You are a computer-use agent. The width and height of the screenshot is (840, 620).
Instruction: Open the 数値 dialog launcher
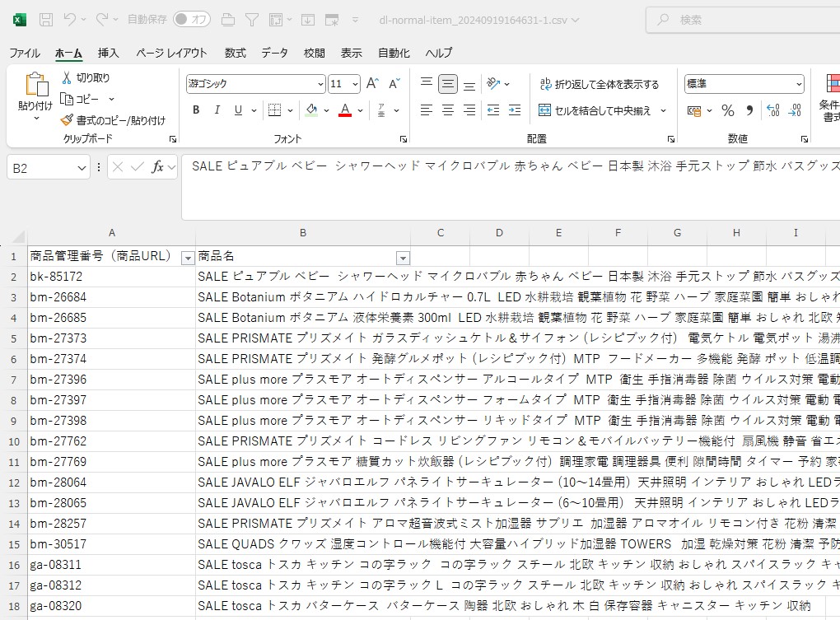click(804, 139)
